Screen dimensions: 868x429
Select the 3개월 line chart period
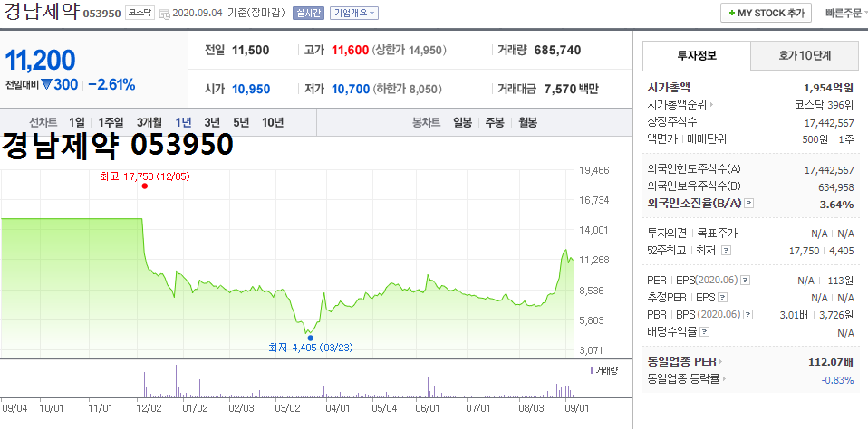click(149, 123)
